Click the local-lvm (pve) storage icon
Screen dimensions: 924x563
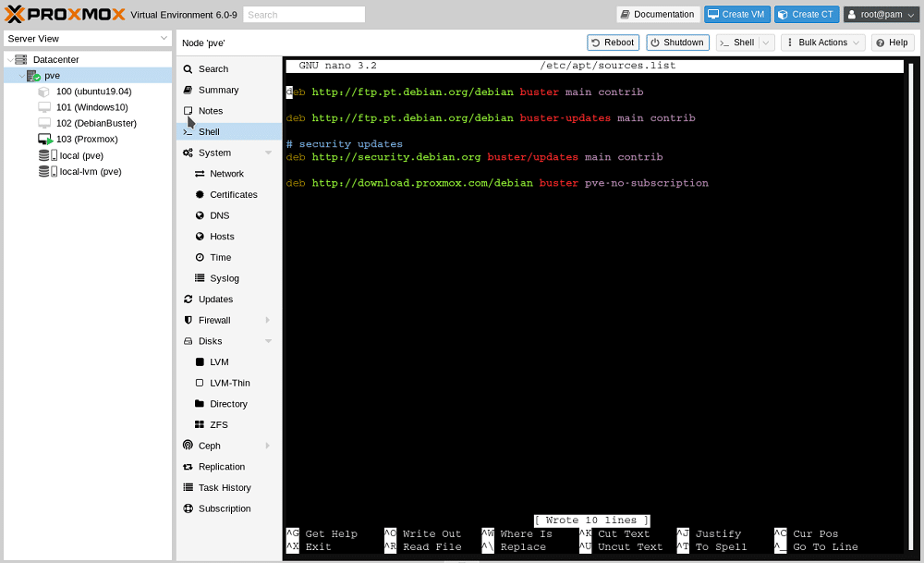48,172
